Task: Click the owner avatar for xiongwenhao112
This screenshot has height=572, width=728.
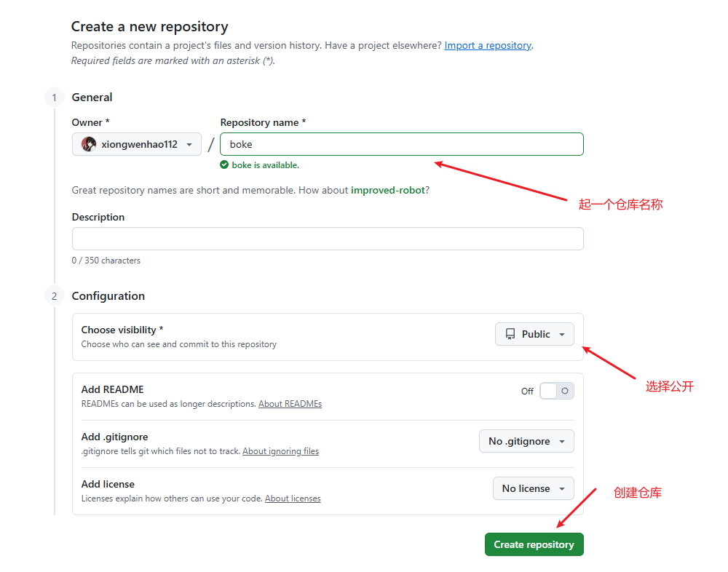Action: (89, 144)
